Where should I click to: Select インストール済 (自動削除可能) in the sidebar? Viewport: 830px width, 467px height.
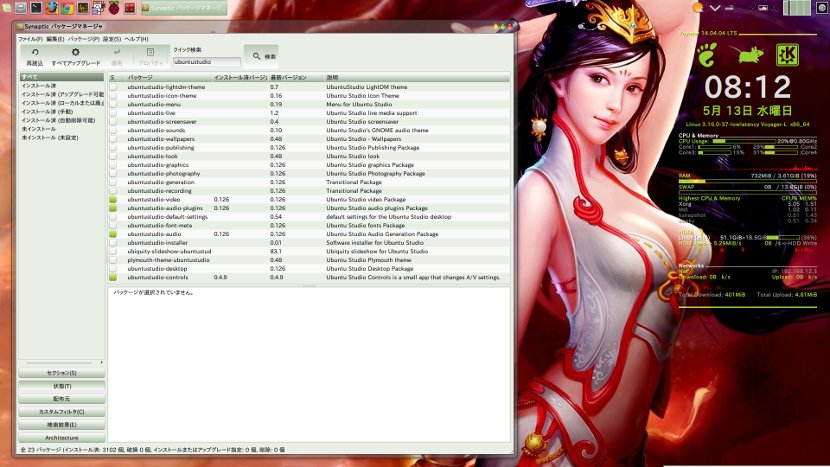coord(61,121)
